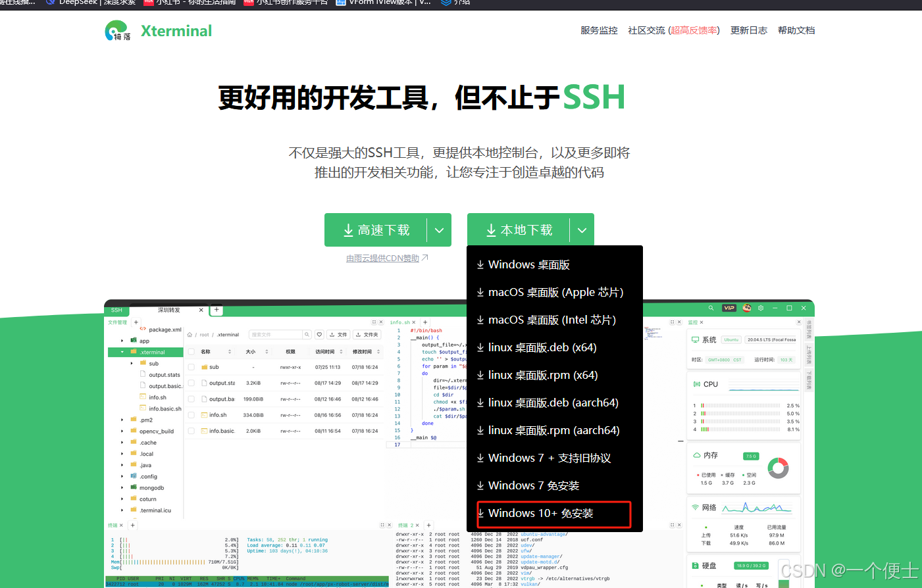Add new session tab beside 深圳转发
Viewport: 922px width, 588px height.
click(217, 310)
